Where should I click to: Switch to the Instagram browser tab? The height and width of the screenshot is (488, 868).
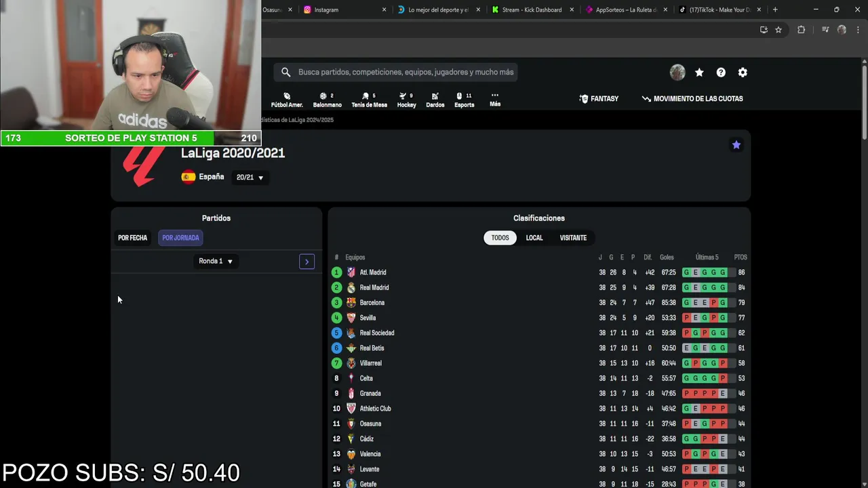click(x=344, y=9)
